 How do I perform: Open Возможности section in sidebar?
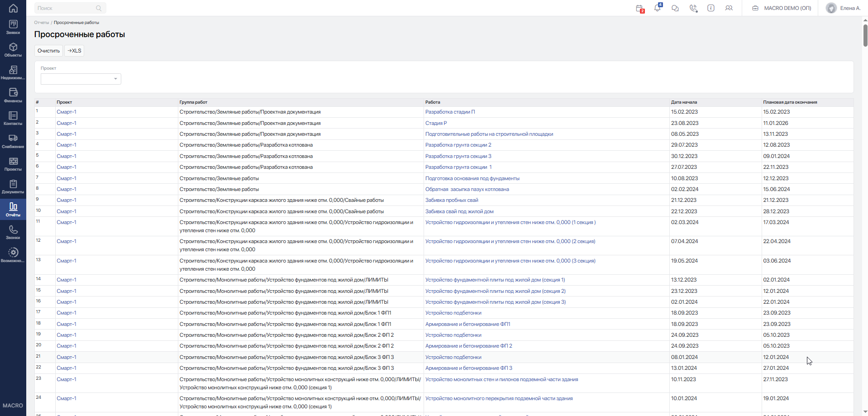click(13, 255)
